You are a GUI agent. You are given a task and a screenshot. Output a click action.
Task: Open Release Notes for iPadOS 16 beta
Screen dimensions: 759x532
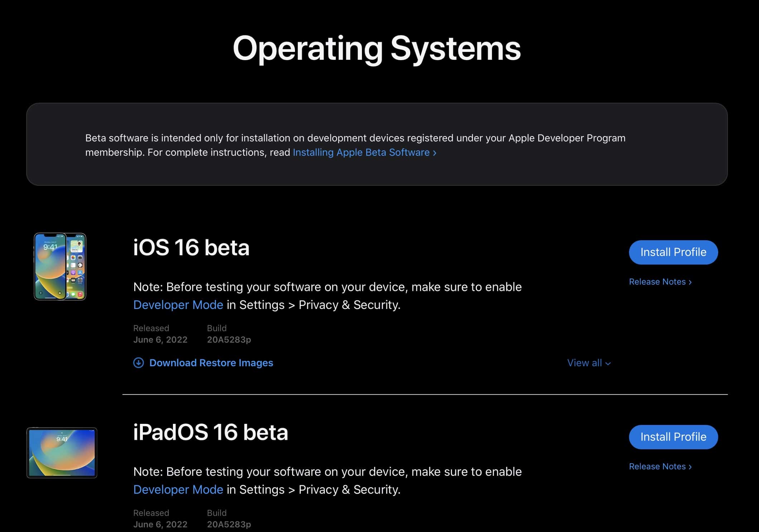click(x=660, y=466)
